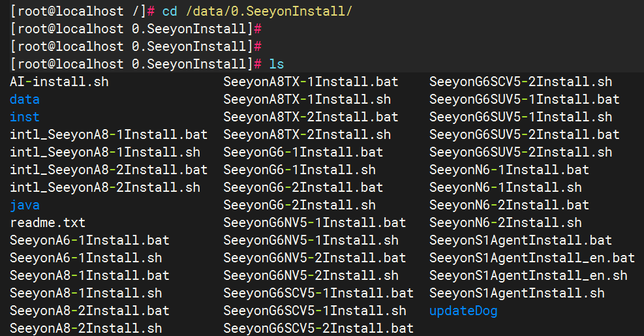Click SeeyonG6SCV5-1Install.sh file name
This screenshot has height=336, width=644.
[314, 311]
